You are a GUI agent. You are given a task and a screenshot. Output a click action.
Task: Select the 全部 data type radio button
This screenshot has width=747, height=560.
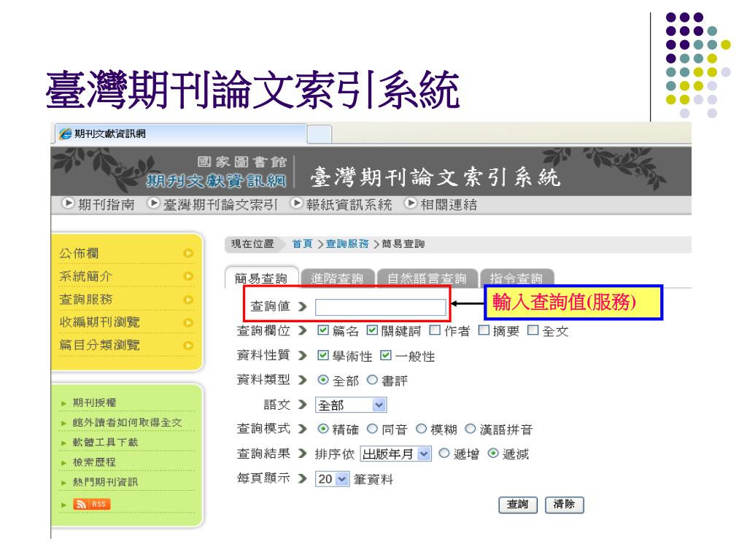(x=323, y=380)
